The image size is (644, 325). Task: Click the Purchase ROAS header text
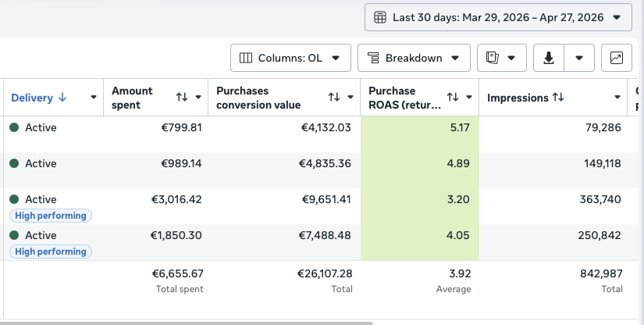pos(405,98)
